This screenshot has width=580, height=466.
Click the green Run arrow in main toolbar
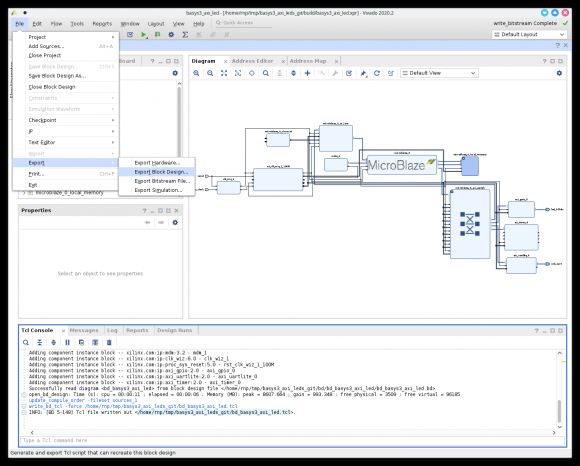pyautogui.click(x=144, y=34)
